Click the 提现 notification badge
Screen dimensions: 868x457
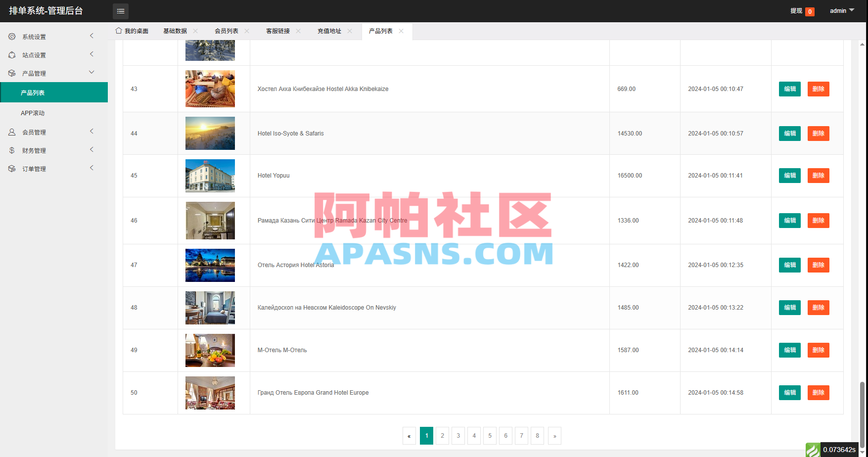pos(810,11)
